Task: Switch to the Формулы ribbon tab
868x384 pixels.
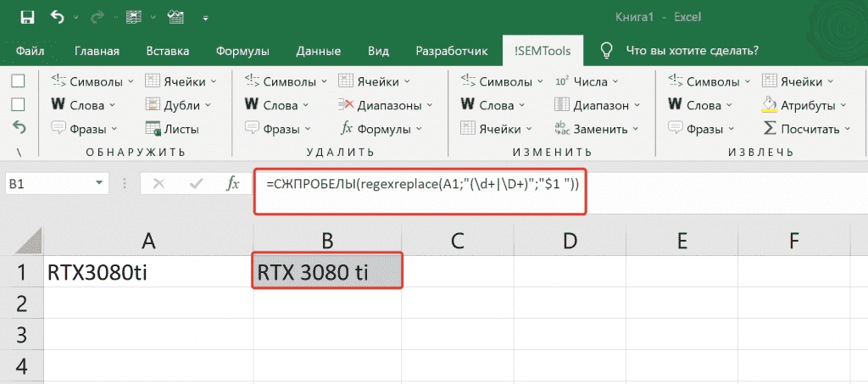Action: (x=242, y=51)
